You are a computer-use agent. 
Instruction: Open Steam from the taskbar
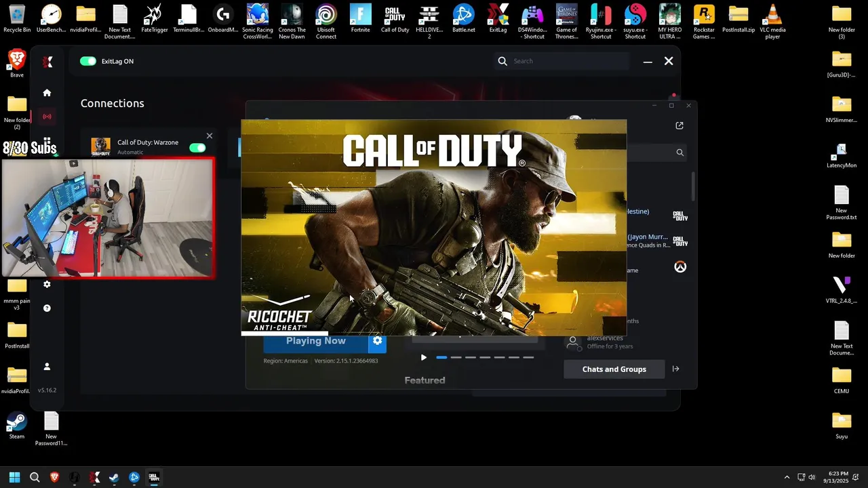[x=114, y=477]
